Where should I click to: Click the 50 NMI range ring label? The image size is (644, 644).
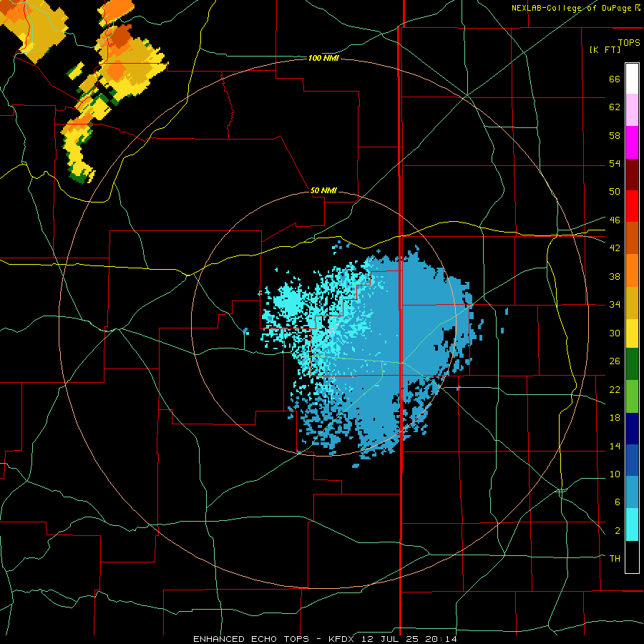click(323, 190)
